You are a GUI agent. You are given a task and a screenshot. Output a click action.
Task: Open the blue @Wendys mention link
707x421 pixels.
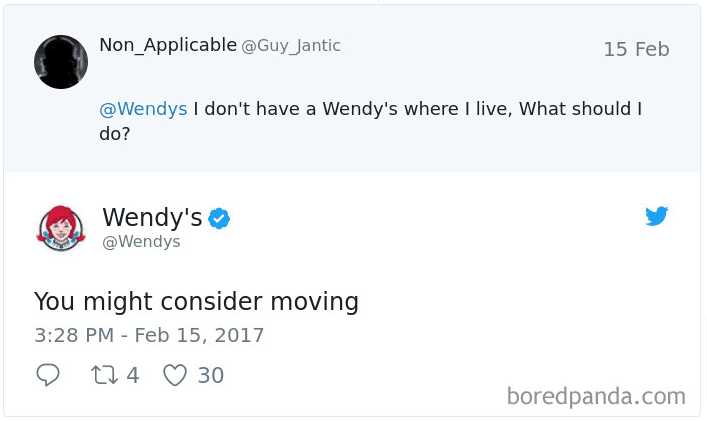click(x=143, y=109)
